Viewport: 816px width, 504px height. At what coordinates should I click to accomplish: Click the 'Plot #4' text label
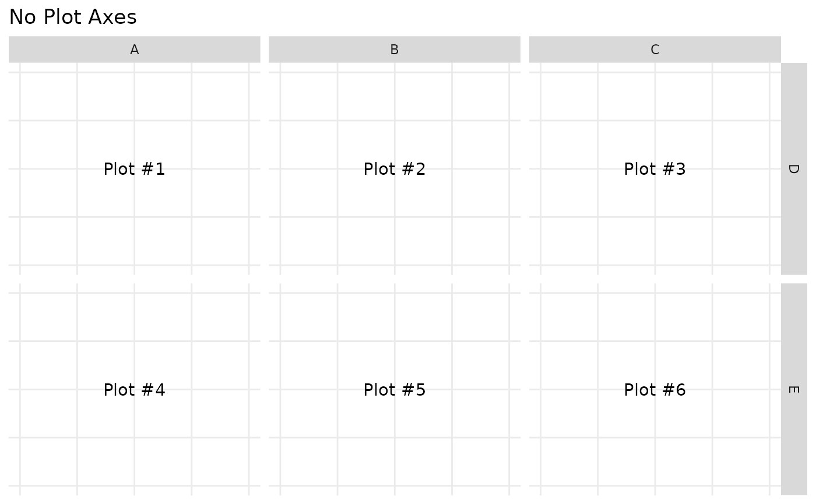click(x=134, y=390)
